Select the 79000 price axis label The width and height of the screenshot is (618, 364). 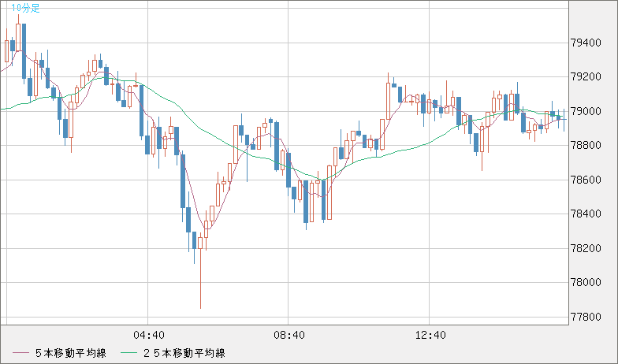586,111
